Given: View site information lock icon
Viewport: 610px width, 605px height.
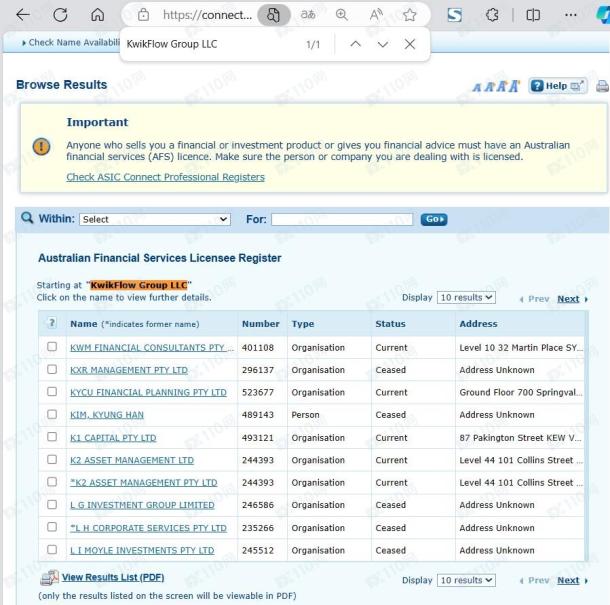Looking at the screenshot, I should 144,15.
